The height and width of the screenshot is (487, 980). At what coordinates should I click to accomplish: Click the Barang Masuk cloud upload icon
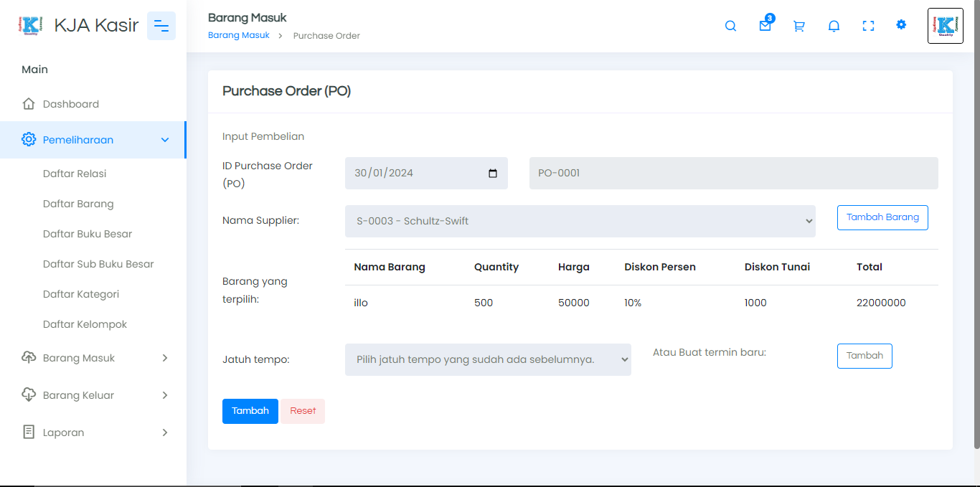29,358
